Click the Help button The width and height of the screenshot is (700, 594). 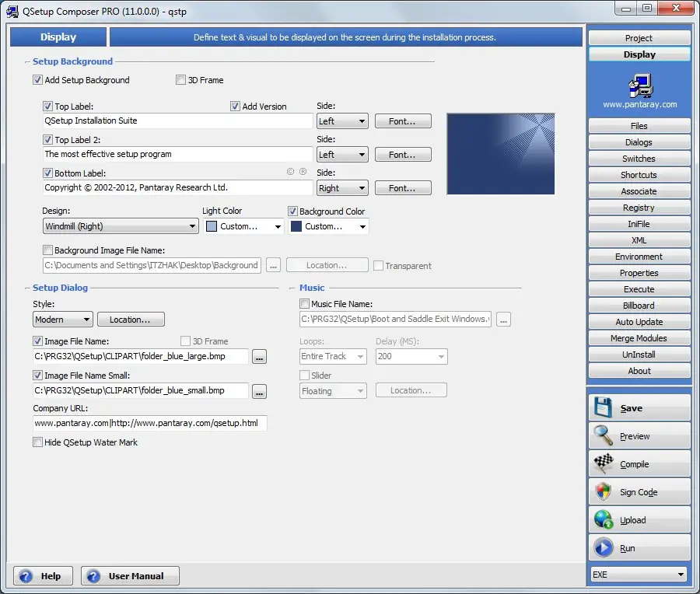click(44, 575)
